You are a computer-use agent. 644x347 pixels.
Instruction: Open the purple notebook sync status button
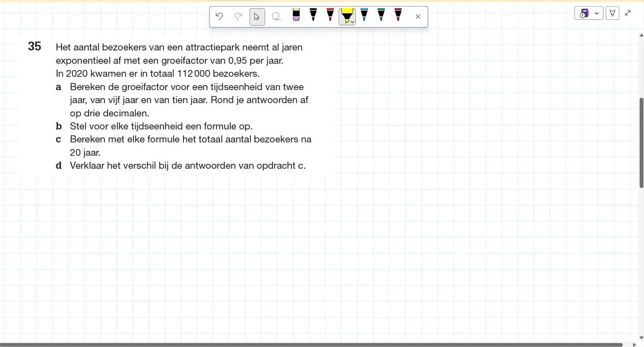click(584, 13)
